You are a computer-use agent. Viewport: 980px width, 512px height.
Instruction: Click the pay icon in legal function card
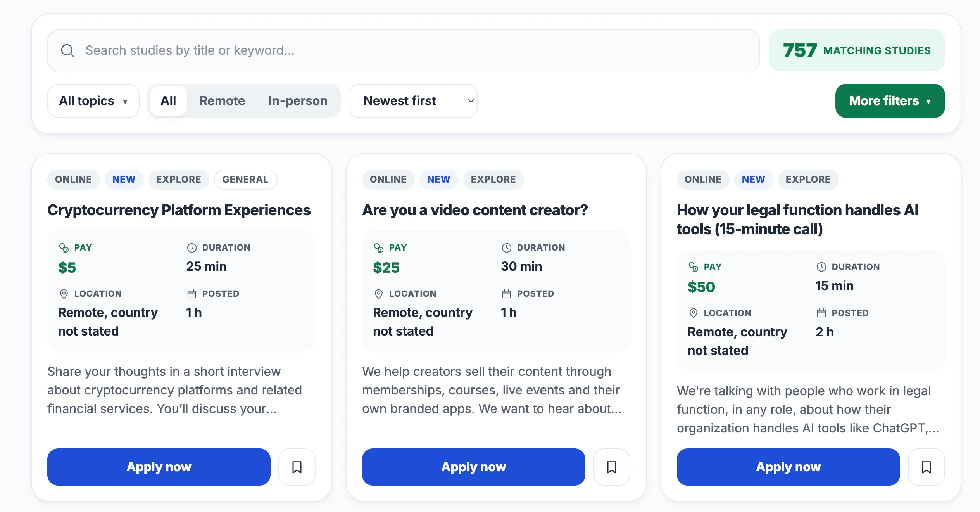(x=694, y=267)
